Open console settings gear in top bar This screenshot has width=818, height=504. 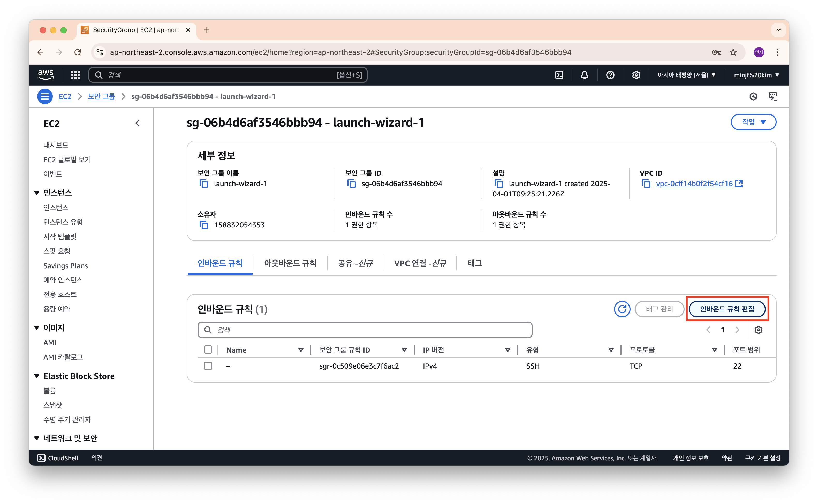pos(636,75)
